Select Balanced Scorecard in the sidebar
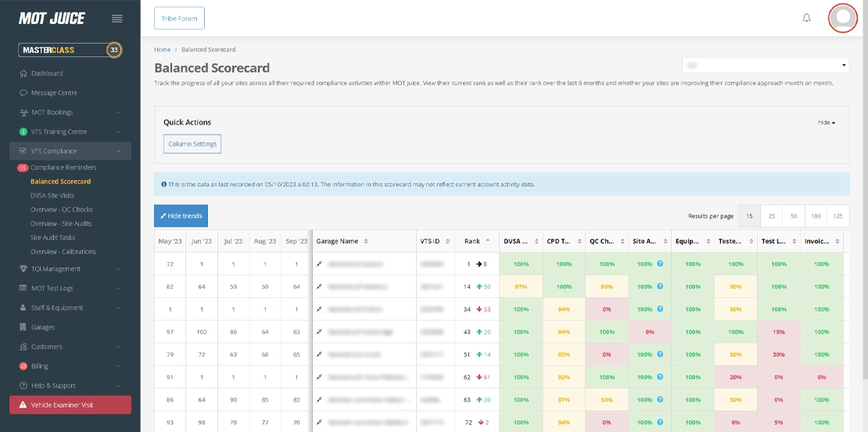868x432 pixels. tap(60, 181)
